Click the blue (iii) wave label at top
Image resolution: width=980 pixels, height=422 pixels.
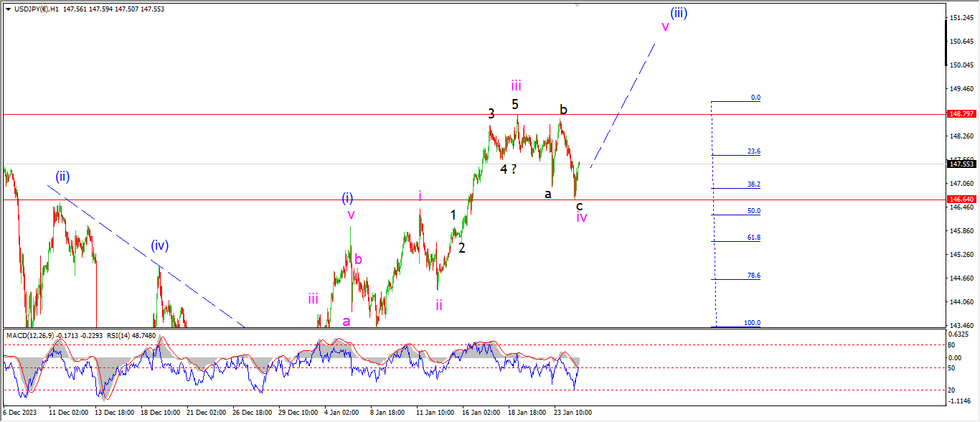coord(679,13)
